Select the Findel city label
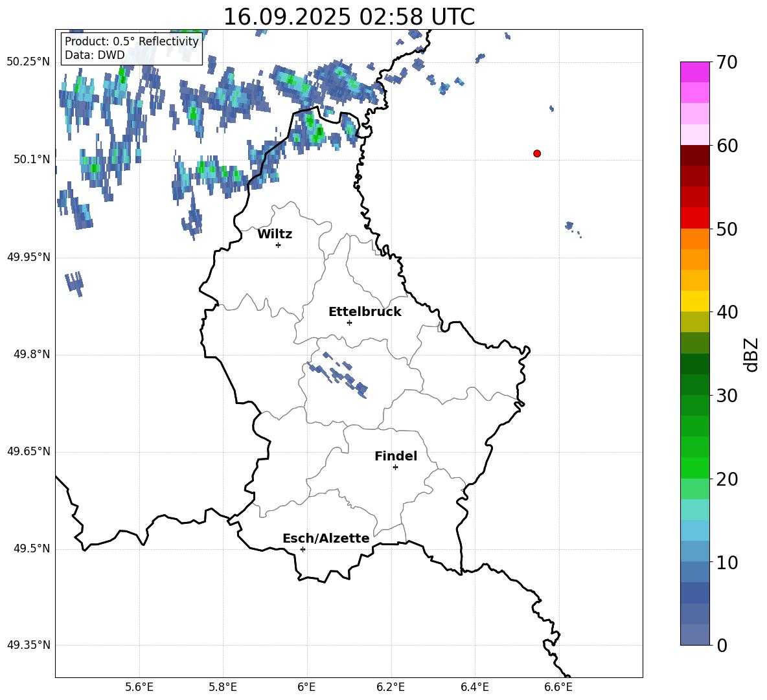Image resolution: width=767 pixels, height=700 pixels. coord(395,457)
